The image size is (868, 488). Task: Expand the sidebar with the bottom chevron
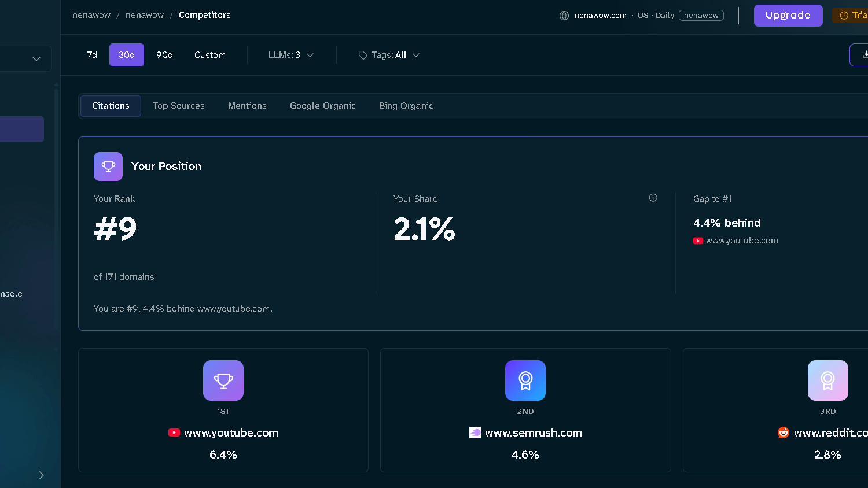[x=41, y=475]
